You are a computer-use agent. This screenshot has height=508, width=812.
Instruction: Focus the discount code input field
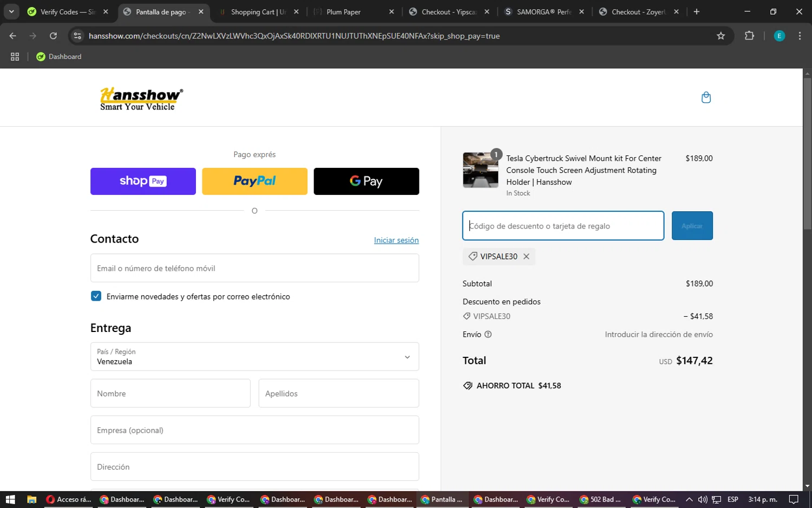563,226
